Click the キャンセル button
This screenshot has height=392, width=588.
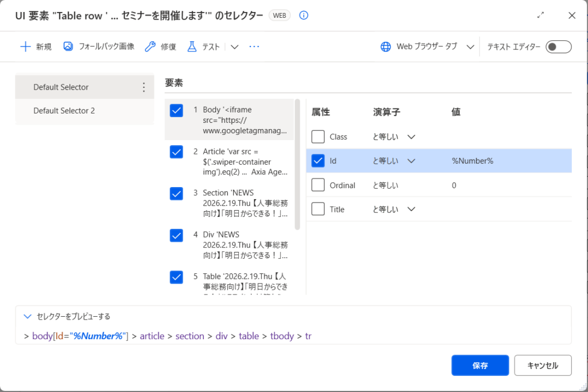[x=543, y=365]
